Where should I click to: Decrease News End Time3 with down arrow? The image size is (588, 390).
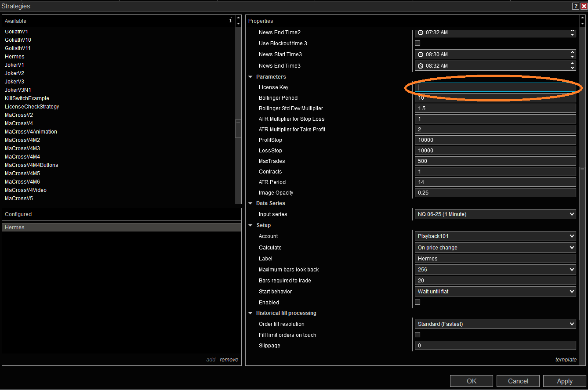tap(572, 68)
